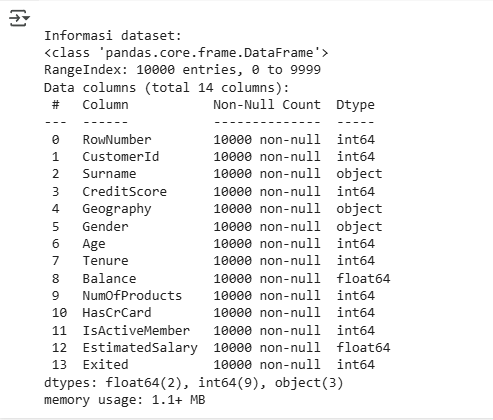Image resolution: width=493 pixels, height=420 pixels.
Task: Click the RangeIndex 10000 entries line
Action: (182, 70)
